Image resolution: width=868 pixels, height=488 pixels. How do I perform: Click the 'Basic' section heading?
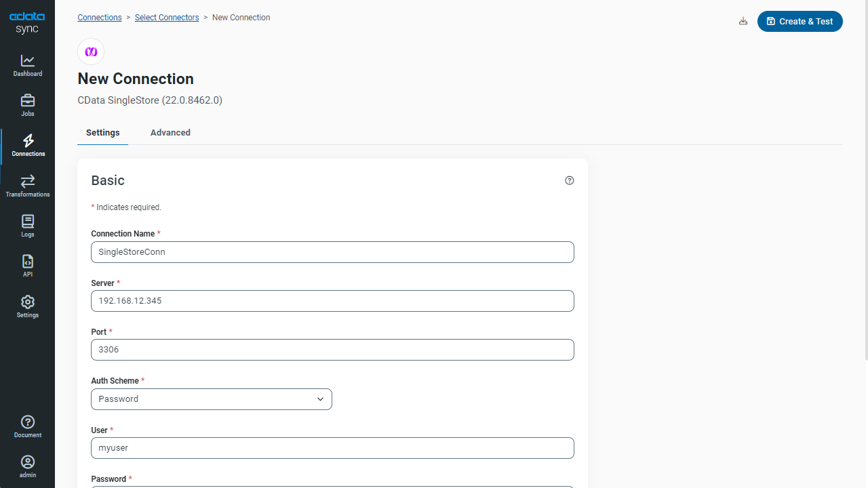(108, 180)
